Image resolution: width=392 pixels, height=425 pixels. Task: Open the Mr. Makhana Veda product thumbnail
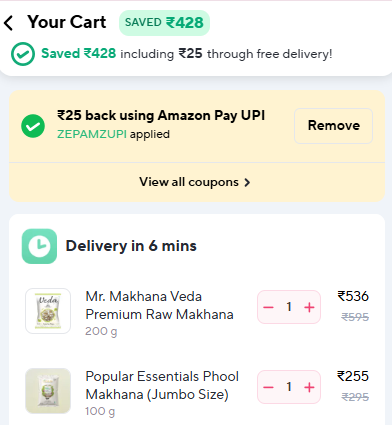pyautogui.click(x=48, y=311)
